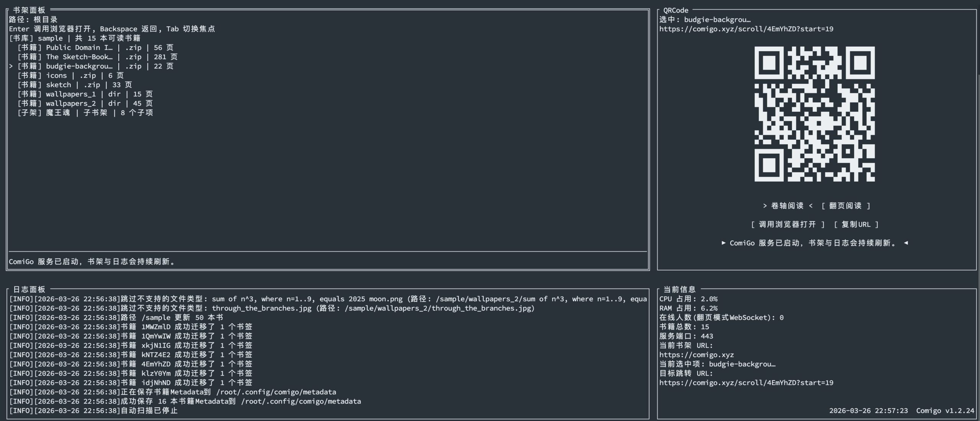Image resolution: width=980 pixels, height=421 pixels.
Task: Click the QR code image
Action: pyautogui.click(x=814, y=114)
